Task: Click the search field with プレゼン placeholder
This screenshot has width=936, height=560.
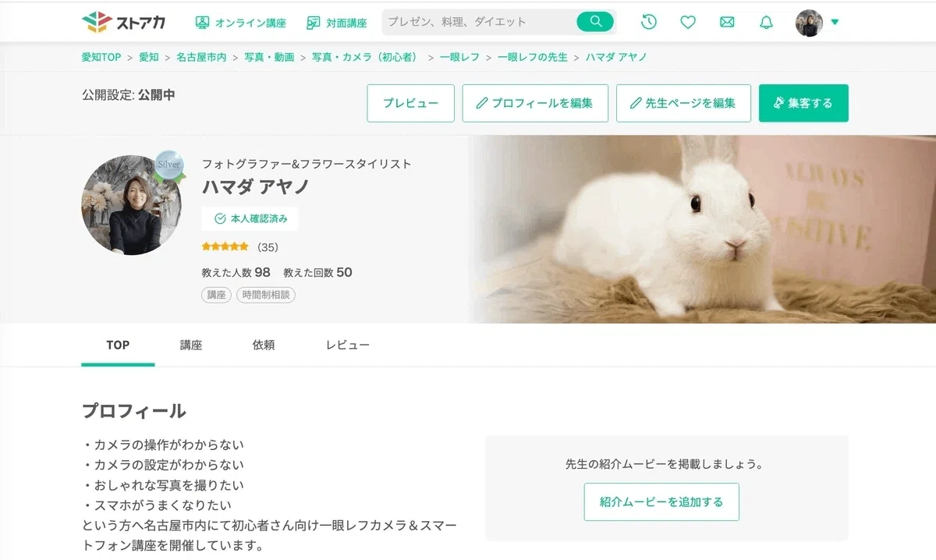Action: point(479,22)
